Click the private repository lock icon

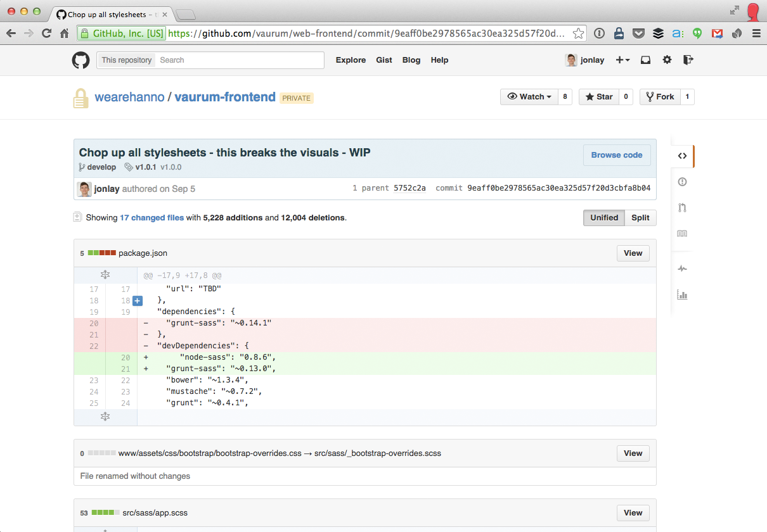(81, 98)
